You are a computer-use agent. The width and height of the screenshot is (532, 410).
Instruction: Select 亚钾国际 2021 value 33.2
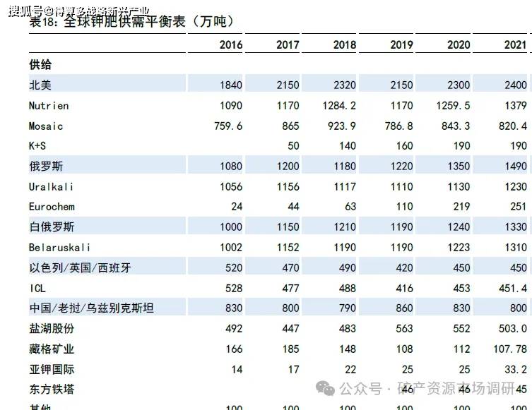[x=516, y=369]
